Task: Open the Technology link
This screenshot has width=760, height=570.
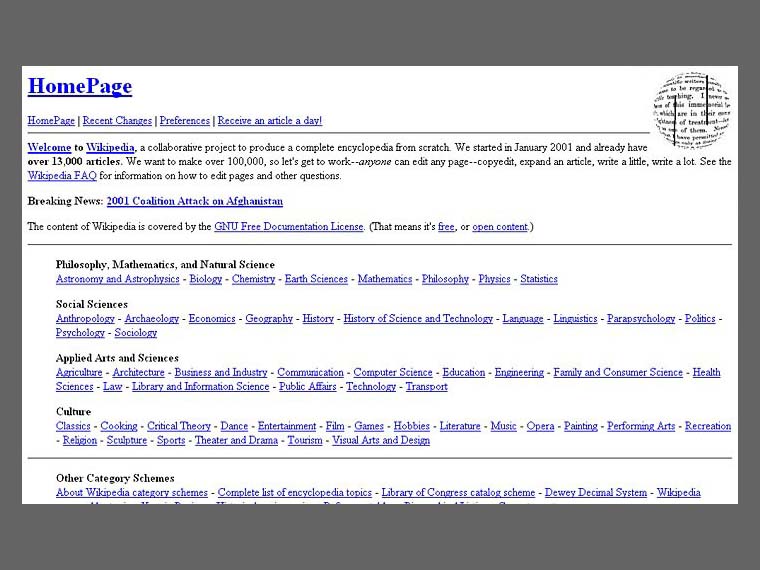Action: [x=371, y=387]
